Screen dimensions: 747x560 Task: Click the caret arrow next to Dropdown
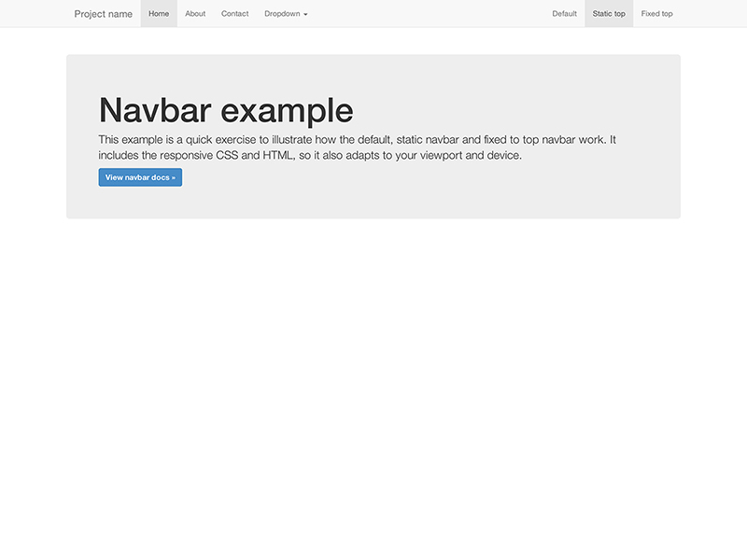pyautogui.click(x=303, y=14)
